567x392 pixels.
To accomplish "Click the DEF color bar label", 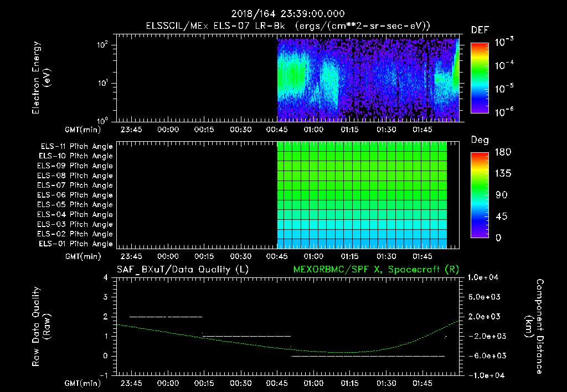I will point(480,30).
